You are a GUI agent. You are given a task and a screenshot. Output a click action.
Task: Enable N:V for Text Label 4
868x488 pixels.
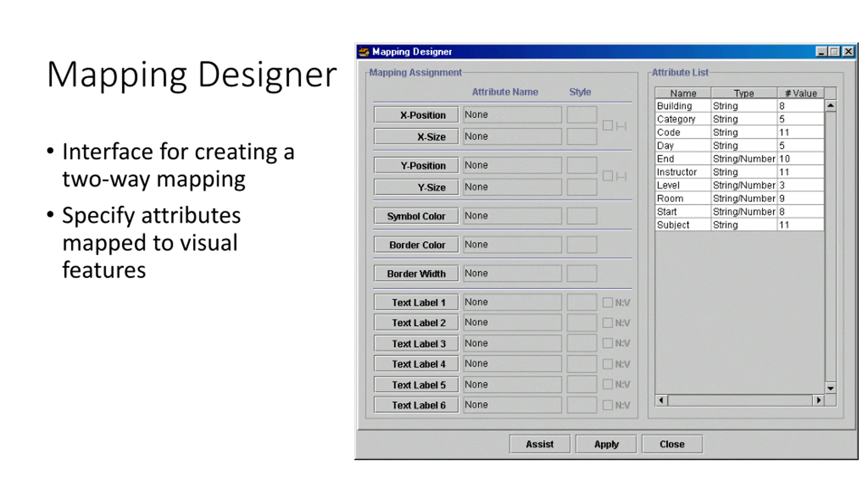point(608,364)
